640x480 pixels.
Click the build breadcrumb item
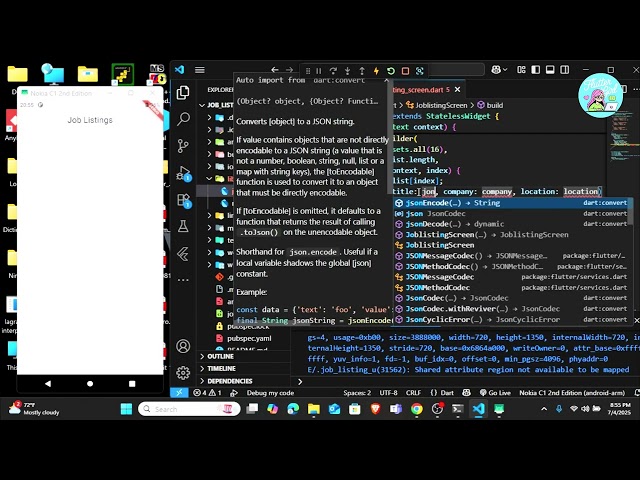point(490,105)
